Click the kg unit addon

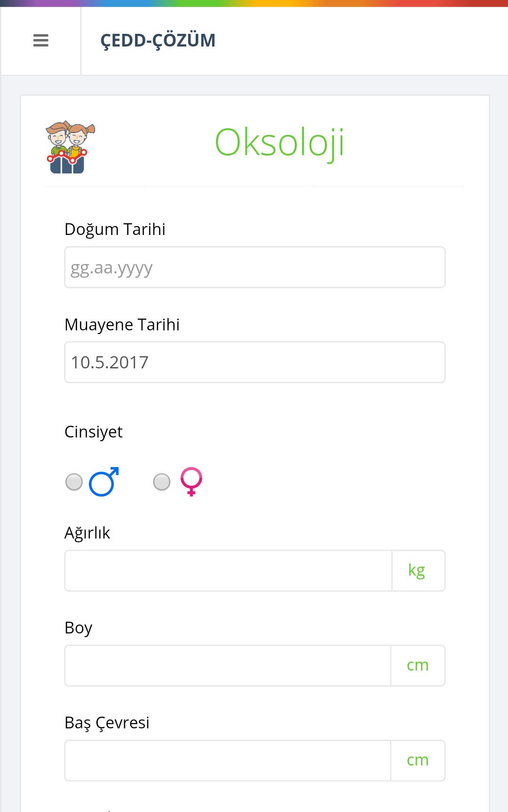pyautogui.click(x=418, y=570)
